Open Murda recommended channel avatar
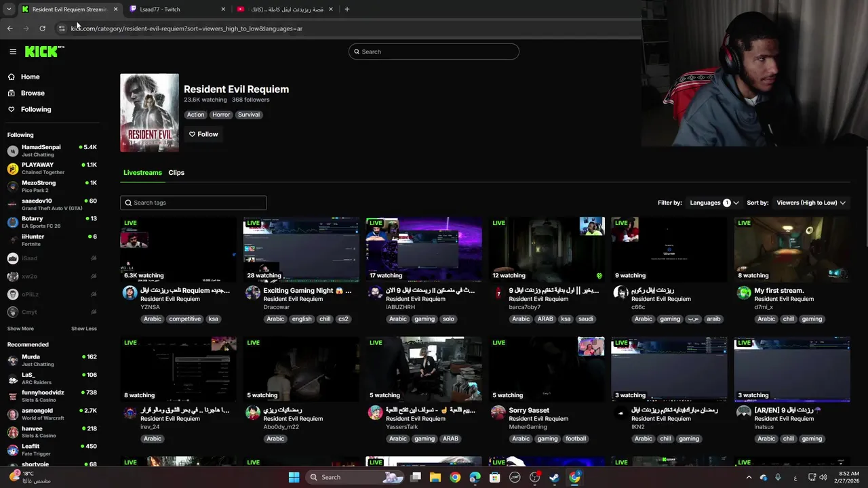 coord(13,361)
